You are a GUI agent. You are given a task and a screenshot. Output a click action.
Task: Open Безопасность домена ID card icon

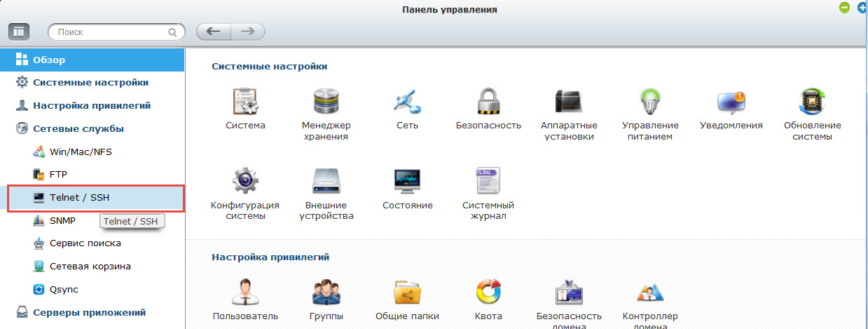568,293
